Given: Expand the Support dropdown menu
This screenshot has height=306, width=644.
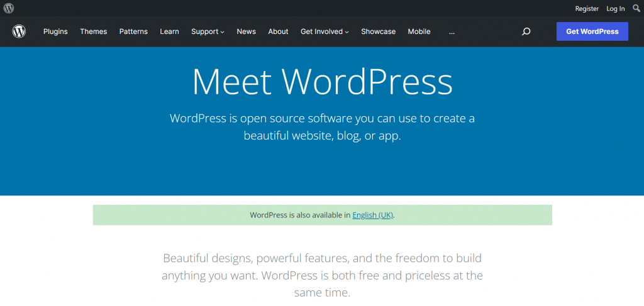Looking at the screenshot, I should pyautogui.click(x=208, y=31).
